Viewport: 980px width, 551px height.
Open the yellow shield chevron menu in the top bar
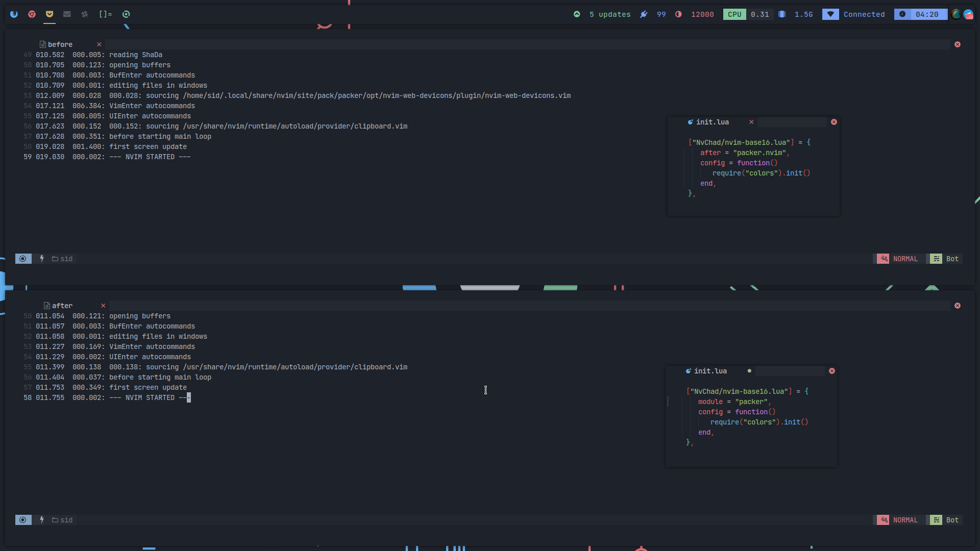pos(50,14)
